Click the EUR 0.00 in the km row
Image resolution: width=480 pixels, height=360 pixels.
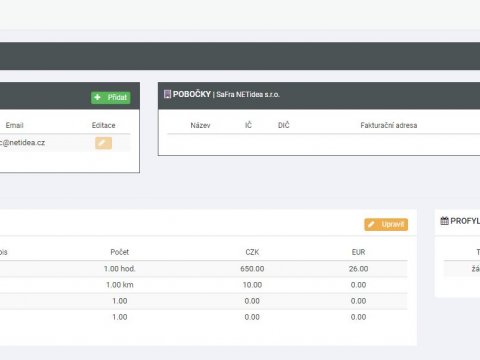point(358,285)
